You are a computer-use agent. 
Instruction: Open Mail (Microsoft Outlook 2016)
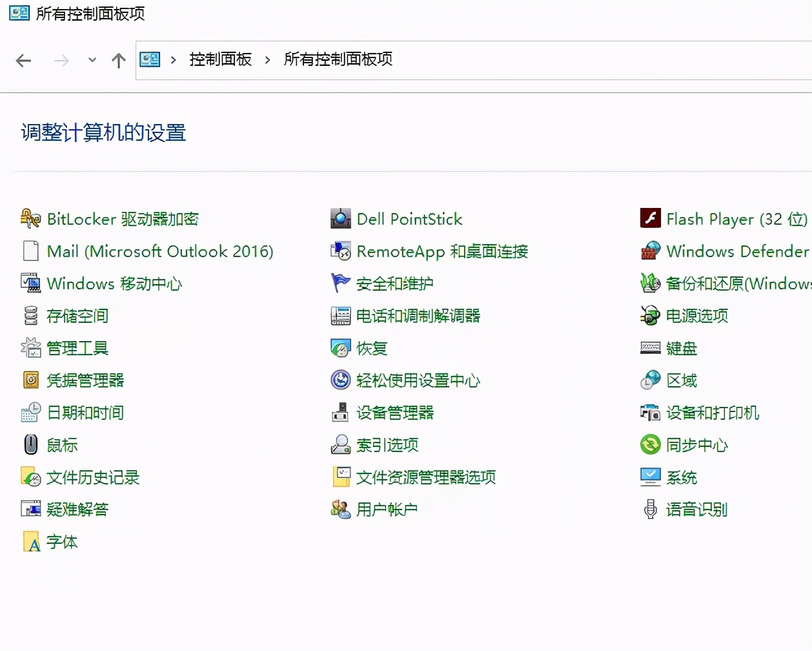click(159, 251)
